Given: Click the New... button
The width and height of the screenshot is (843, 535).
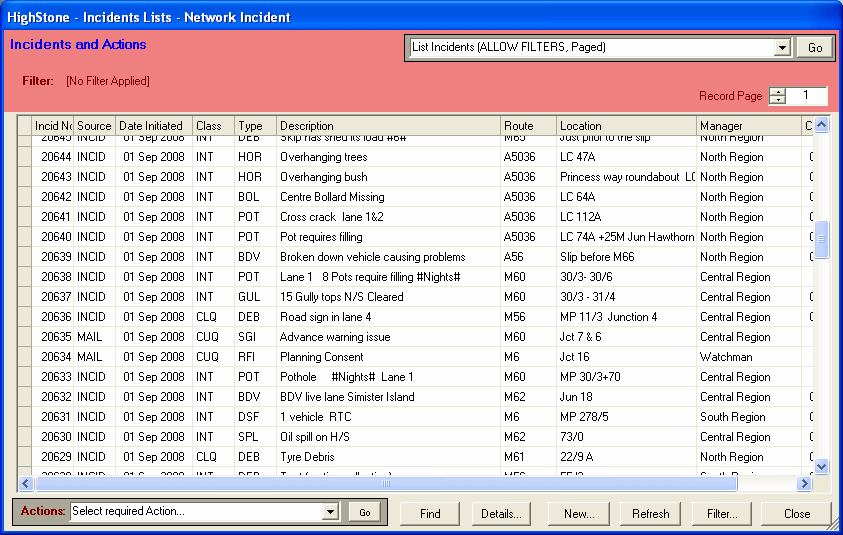Looking at the screenshot, I should tap(578, 513).
